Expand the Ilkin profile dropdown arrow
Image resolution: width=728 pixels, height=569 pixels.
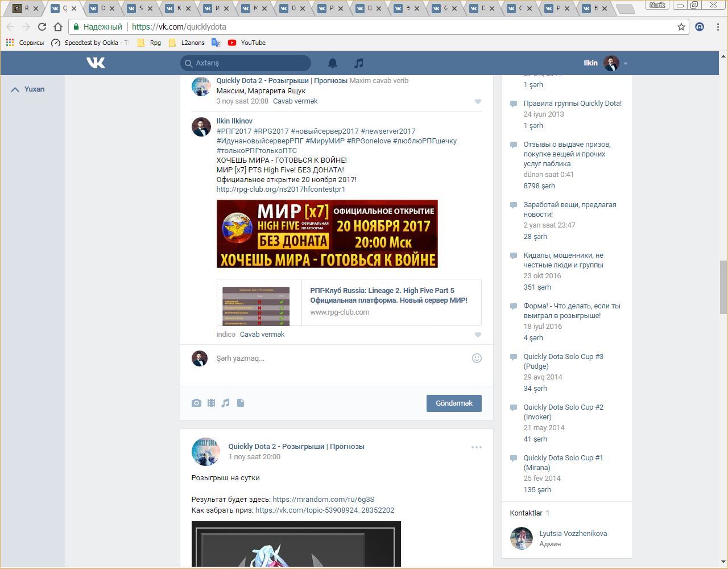click(625, 64)
